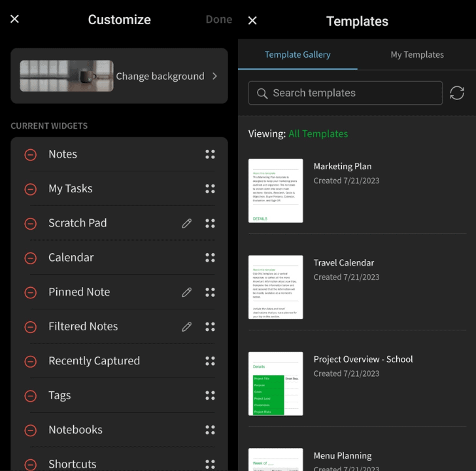Click the drag handle for Shortcuts
476x471 pixels.
pos(210,464)
